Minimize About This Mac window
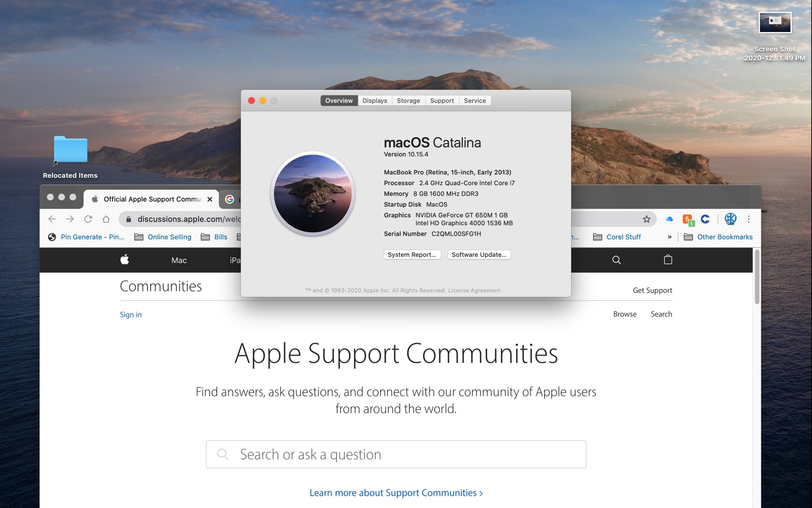 263,100
